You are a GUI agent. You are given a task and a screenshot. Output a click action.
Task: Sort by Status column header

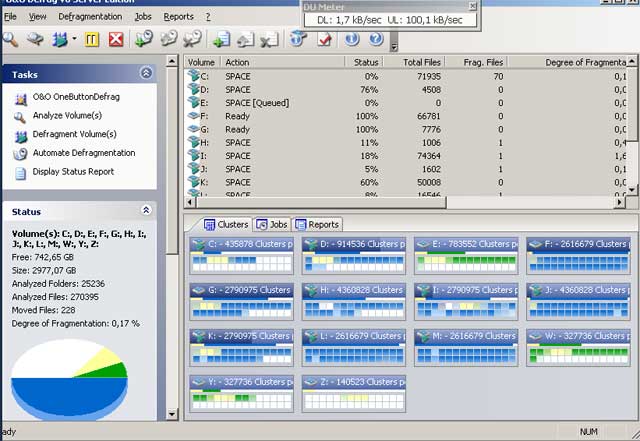point(363,62)
